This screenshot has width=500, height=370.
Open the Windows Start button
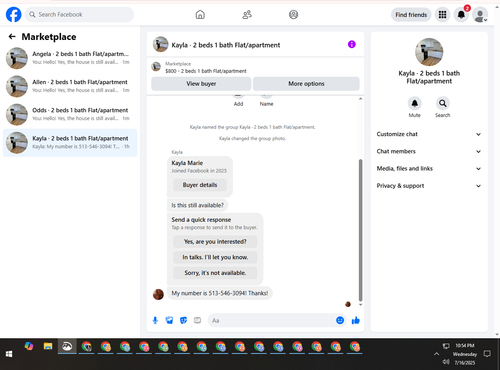tap(9, 354)
